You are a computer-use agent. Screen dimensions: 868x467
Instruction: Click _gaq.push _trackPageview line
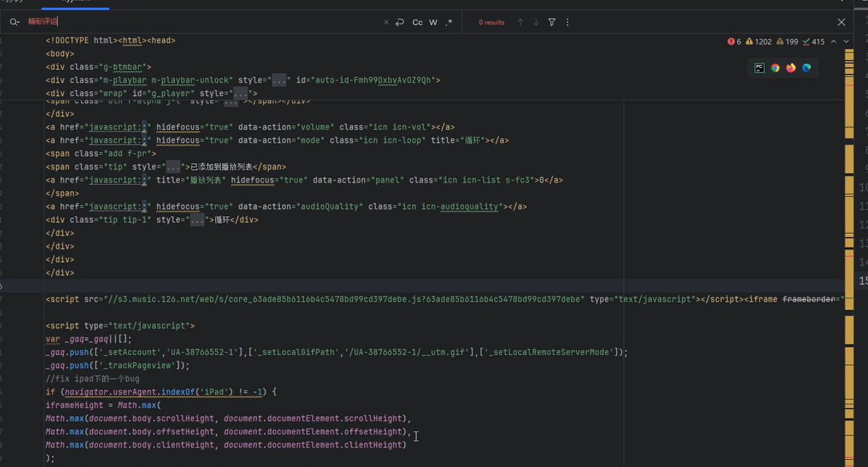click(117, 366)
